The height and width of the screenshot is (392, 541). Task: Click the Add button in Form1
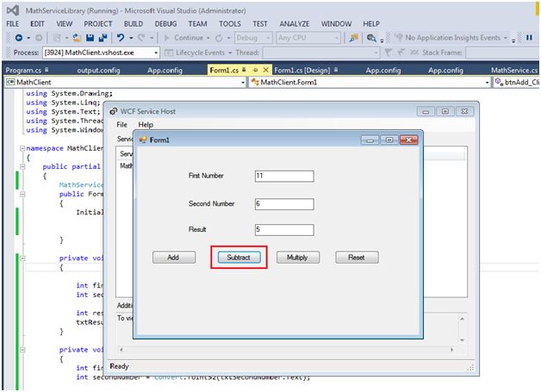[x=174, y=258]
